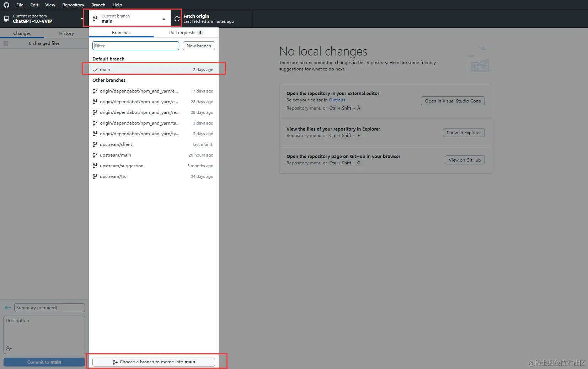Screen dimensions: 588x369
Task: Collapse the Current branch dropdown arrow
Action: click(164, 19)
